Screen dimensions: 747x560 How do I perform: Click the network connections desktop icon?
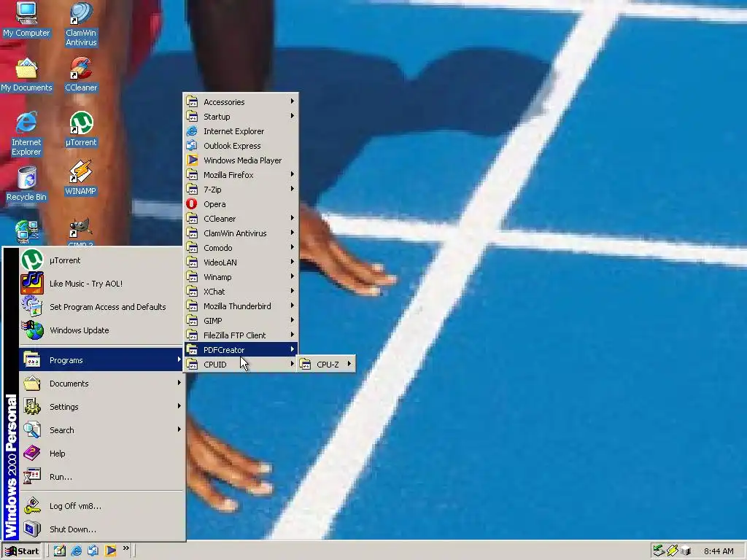coord(26,231)
